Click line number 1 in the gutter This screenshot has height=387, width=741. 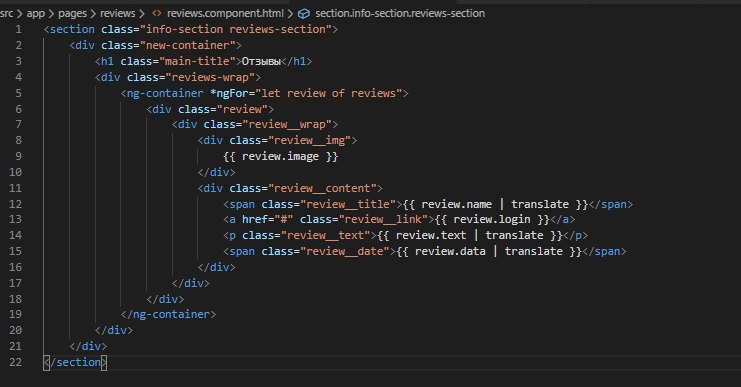click(18, 29)
